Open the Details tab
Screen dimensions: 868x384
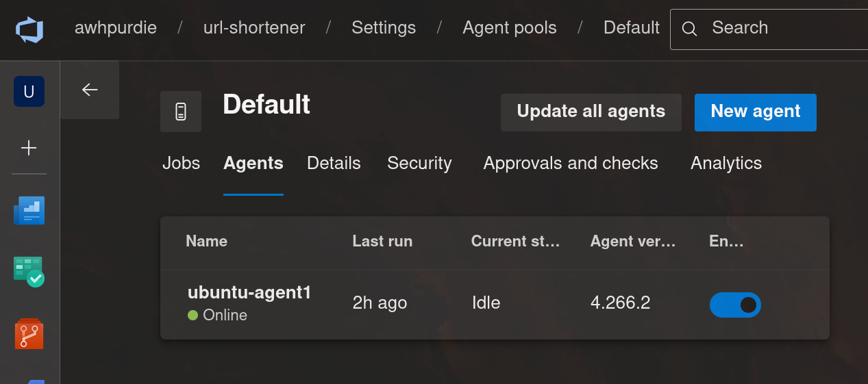point(334,164)
